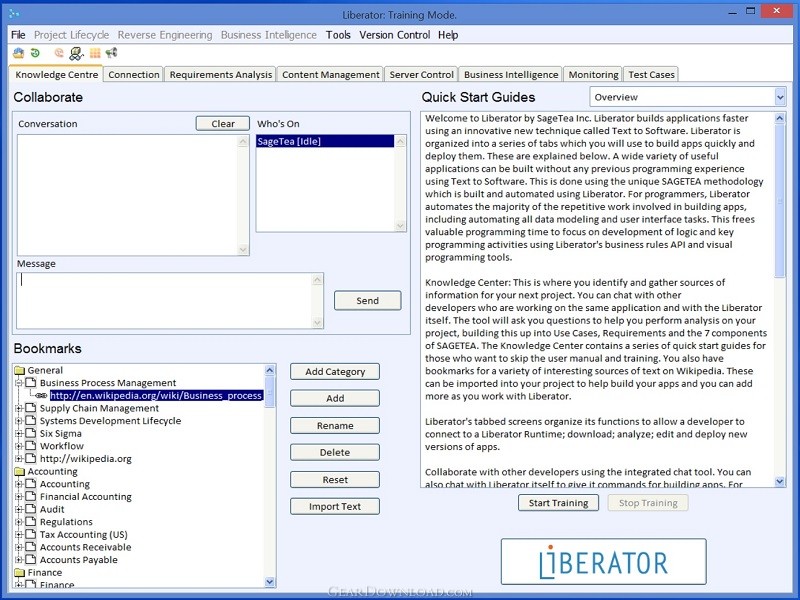Click the page icon next to Six Sigma
The image size is (800, 600).
31,433
